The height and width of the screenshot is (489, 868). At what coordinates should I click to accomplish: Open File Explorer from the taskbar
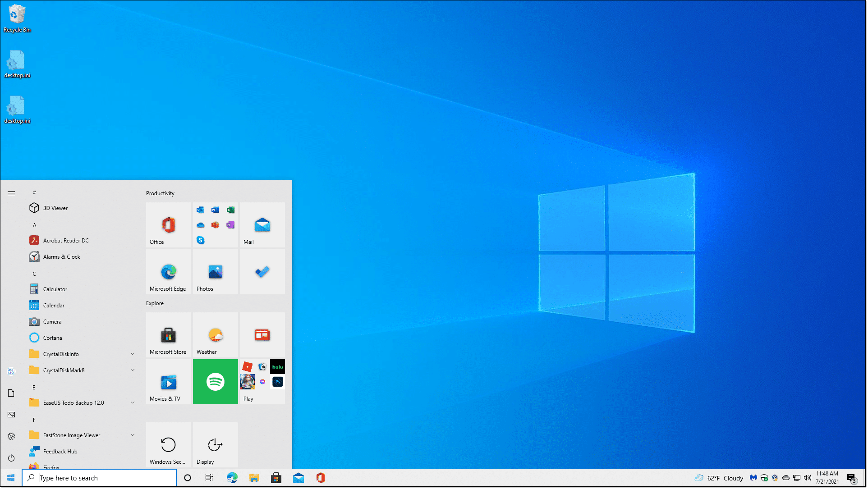pyautogui.click(x=254, y=478)
